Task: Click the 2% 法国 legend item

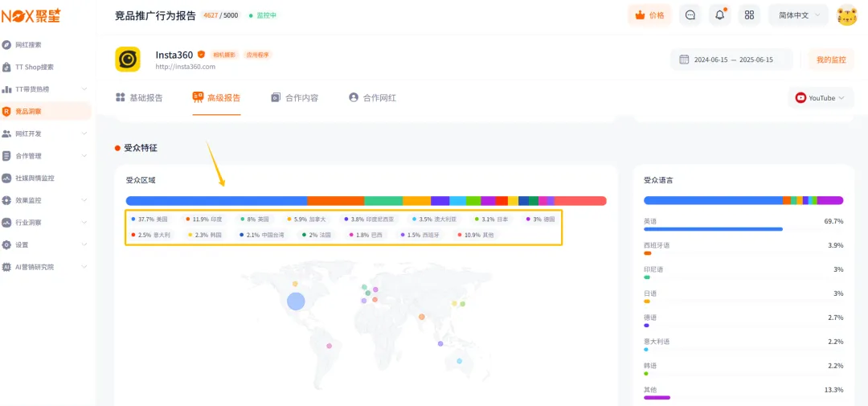Action: coord(317,235)
